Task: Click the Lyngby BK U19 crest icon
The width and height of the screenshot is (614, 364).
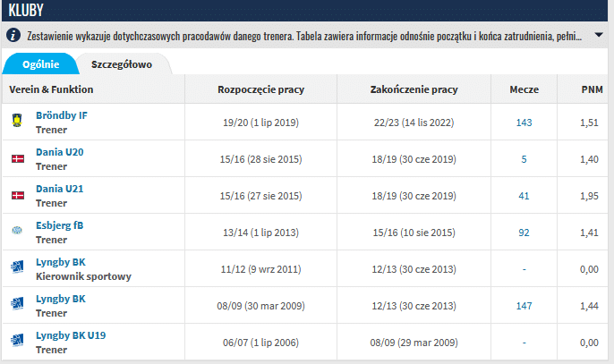Action: tap(16, 341)
